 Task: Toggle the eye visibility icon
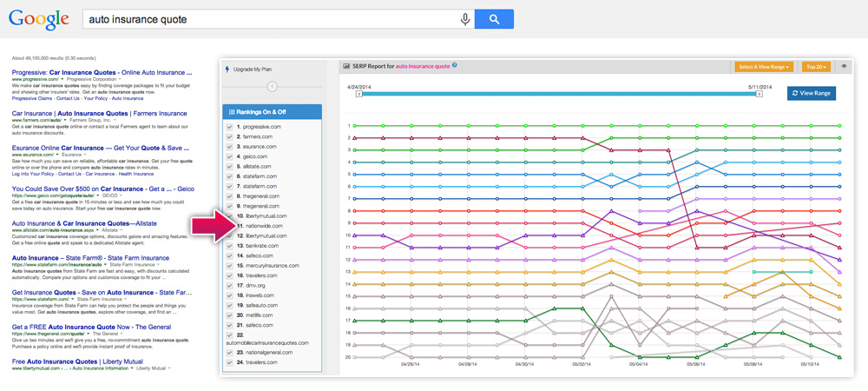845,66
